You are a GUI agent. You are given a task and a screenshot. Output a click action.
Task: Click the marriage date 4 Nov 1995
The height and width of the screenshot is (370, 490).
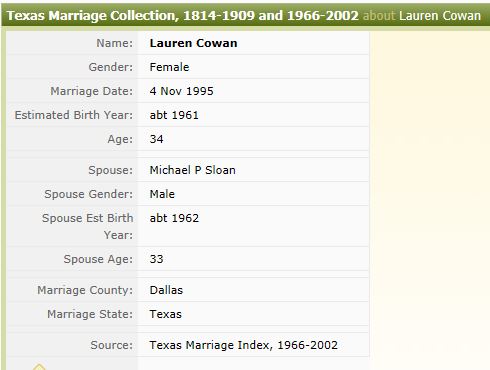coord(181,91)
